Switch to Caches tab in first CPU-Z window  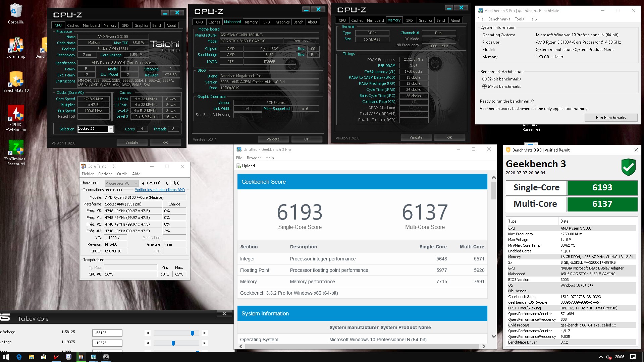pos(73,25)
